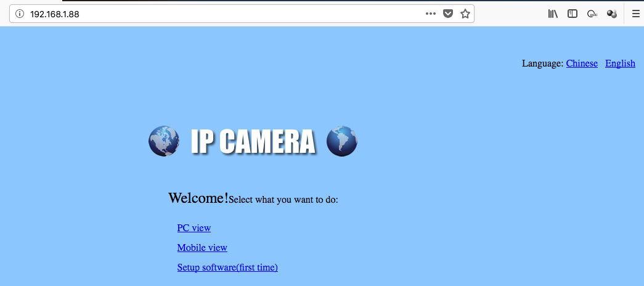Image resolution: width=644 pixels, height=286 pixels.
Task: Click the right globe image beside IP CAMERA
Action: coord(341,141)
